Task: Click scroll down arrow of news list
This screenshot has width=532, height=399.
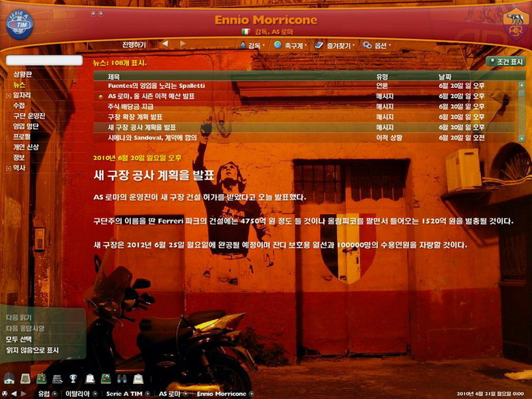Action: (x=522, y=138)
